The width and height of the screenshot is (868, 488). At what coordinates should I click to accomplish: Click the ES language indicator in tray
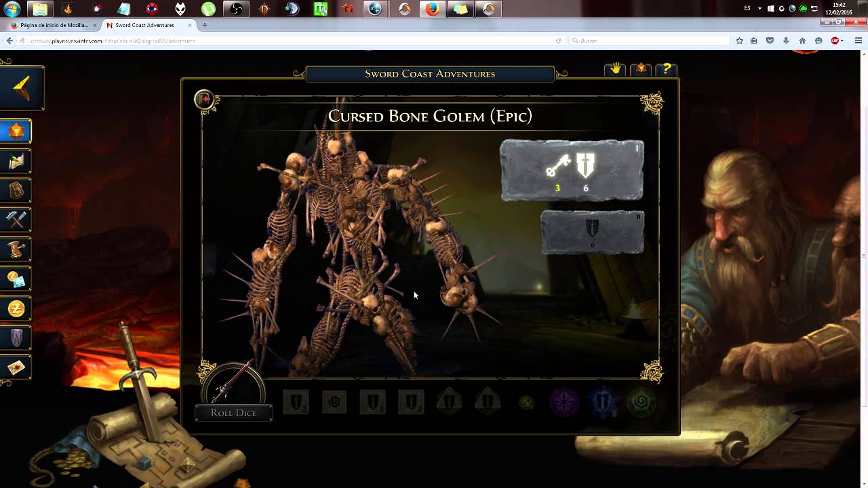[x=747, y=8]
